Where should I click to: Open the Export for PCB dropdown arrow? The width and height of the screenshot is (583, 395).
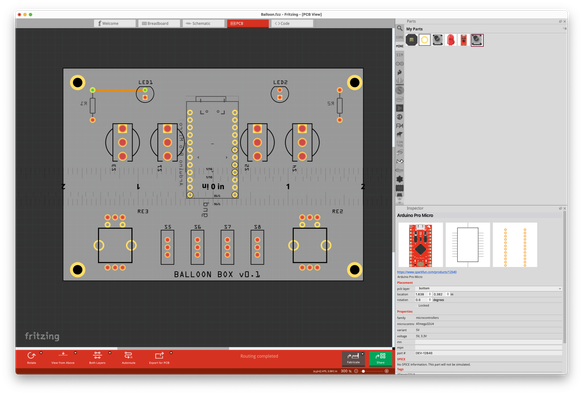point(171,353)
